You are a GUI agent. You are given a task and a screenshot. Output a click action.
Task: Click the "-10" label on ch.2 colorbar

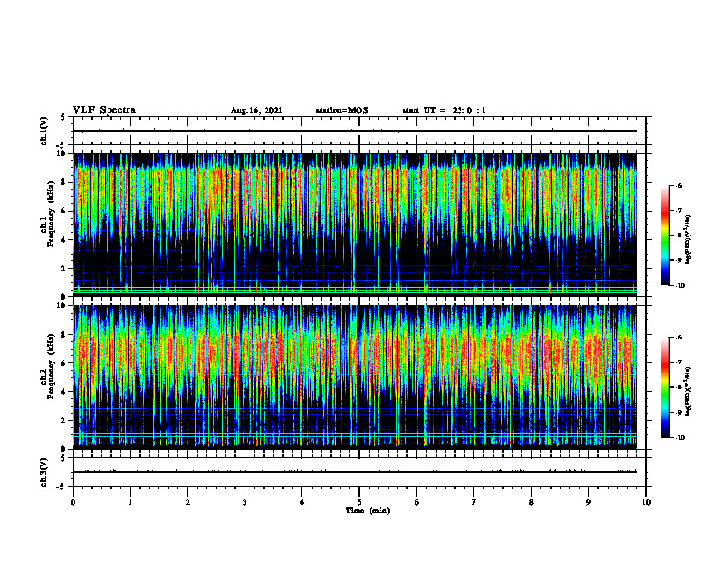click(x=679, y=438)
